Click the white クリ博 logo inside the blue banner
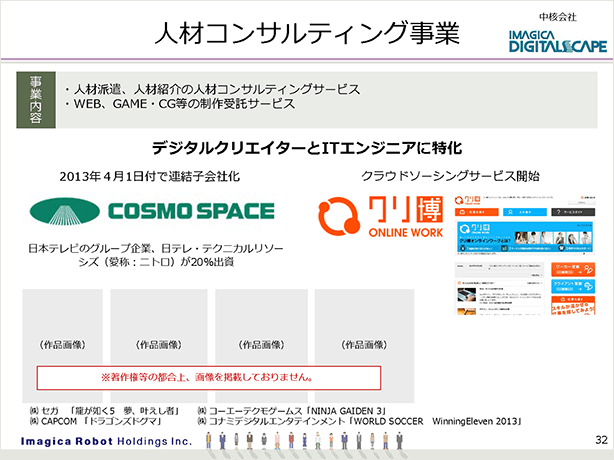The height and width of the screenshot is (460, 614). click(474, 229)
